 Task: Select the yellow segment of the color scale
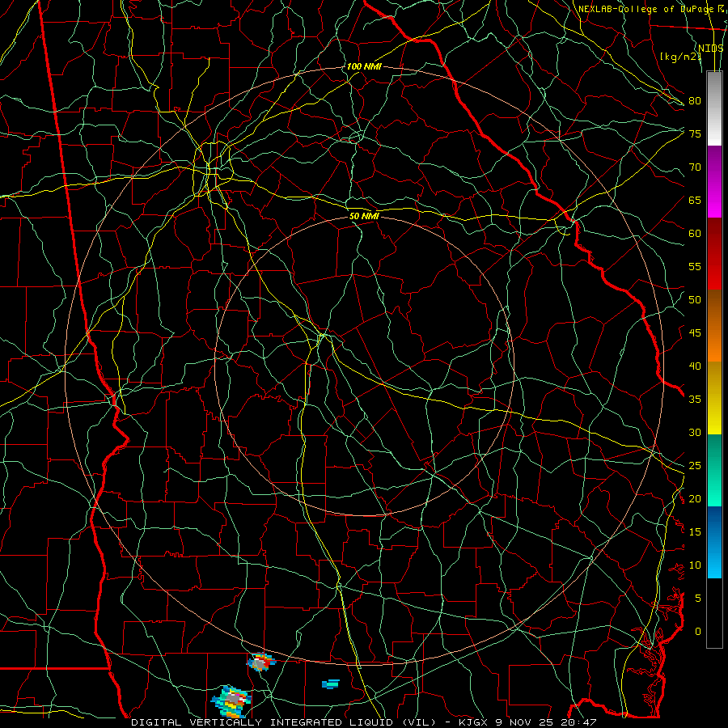tap(714, 398)
